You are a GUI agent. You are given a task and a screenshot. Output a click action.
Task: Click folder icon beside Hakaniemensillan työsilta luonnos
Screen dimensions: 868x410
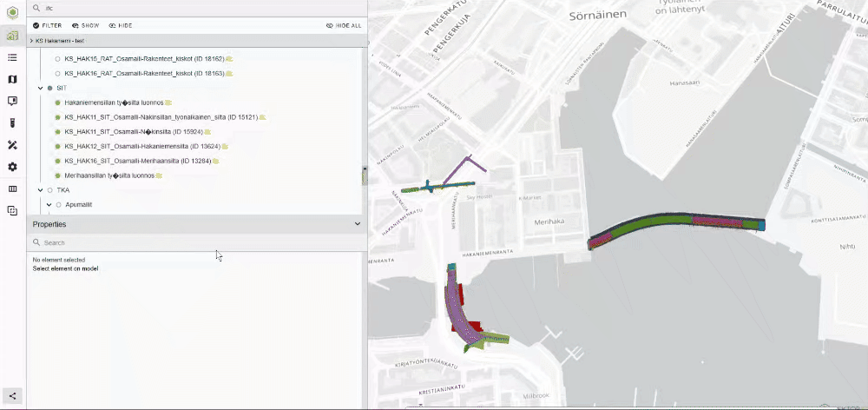tap(168, 102)
